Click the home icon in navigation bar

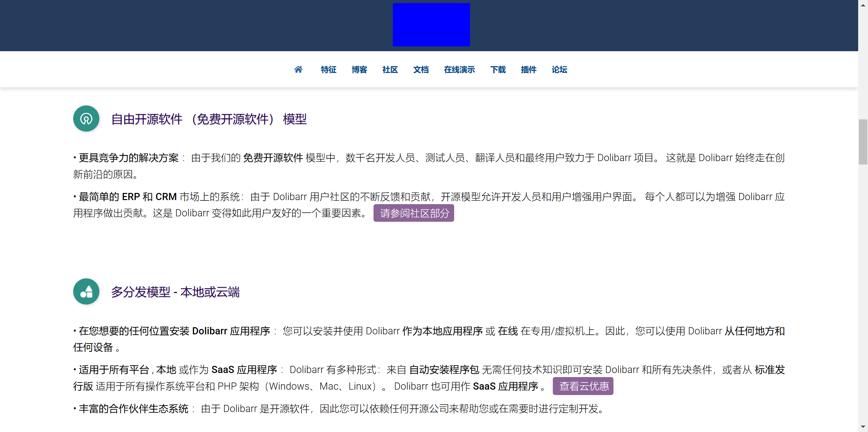pos(298,70)
